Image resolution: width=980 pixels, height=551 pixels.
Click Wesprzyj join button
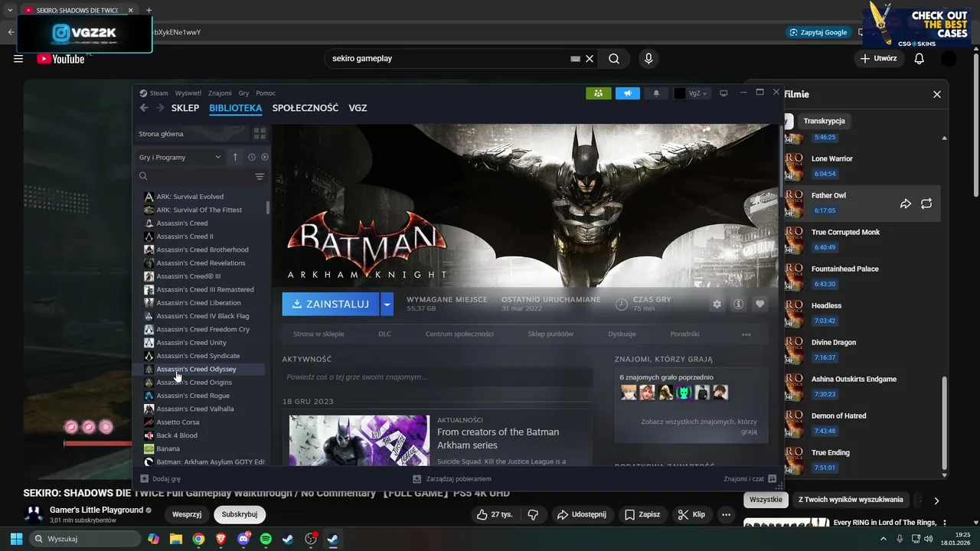click(x=187, y=514)
